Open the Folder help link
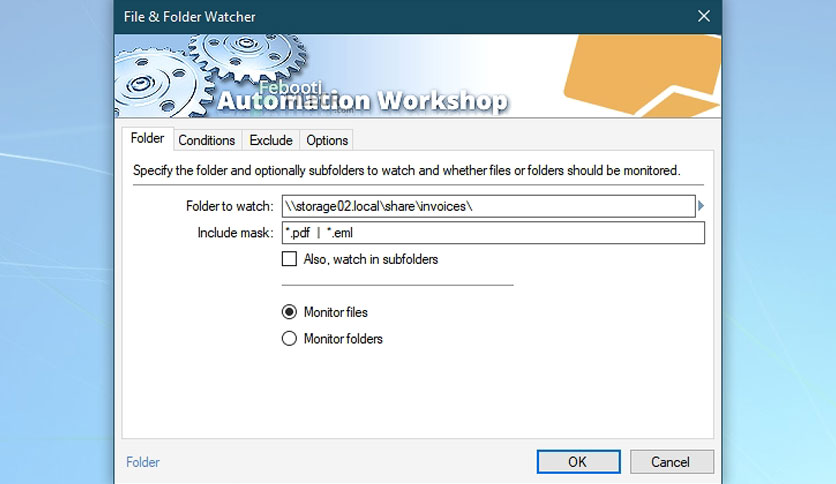This screenshot has width=836, height=484. [x=143, y=462]
